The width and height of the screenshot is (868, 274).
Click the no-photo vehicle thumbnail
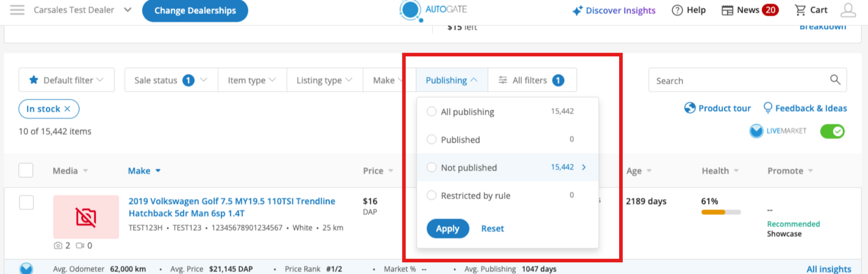coord(86,217)
